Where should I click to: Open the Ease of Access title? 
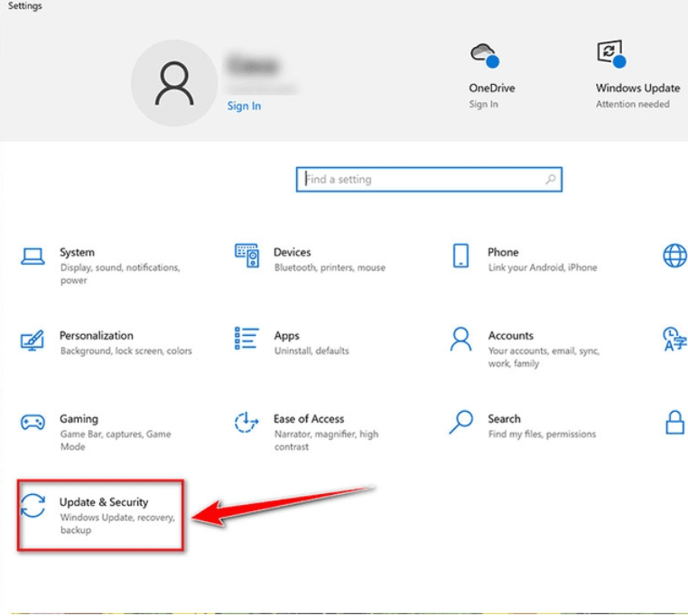pyautogui.click(x=309, y=419)
